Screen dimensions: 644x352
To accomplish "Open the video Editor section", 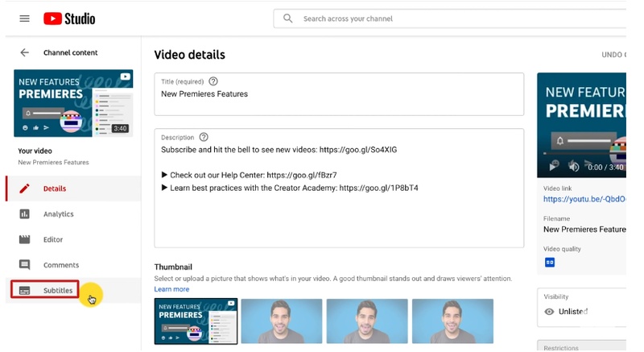I will tap(53, 239).
